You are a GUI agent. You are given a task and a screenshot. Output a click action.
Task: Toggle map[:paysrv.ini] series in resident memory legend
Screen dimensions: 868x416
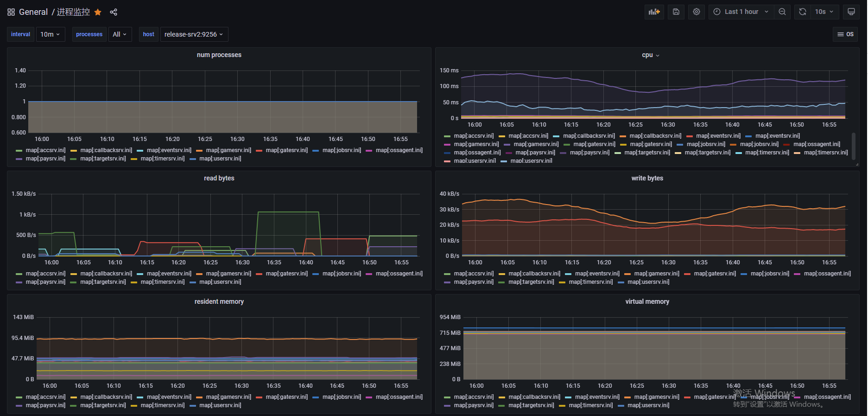[x=45, y=405]
